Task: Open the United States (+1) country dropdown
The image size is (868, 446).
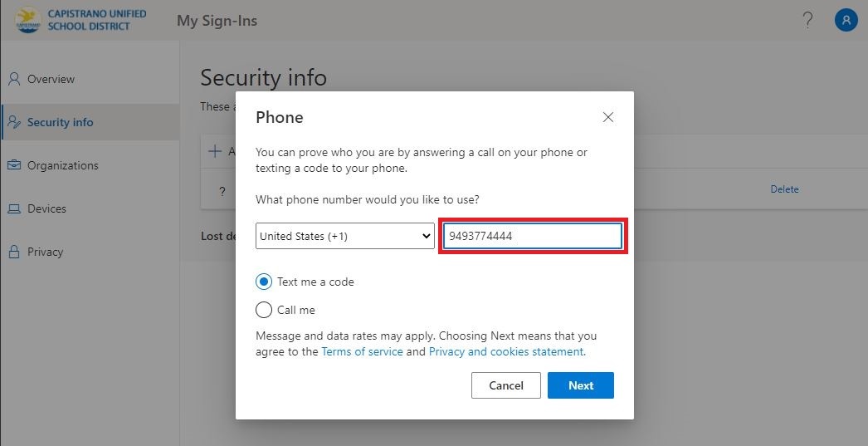Action: [345, 236]
